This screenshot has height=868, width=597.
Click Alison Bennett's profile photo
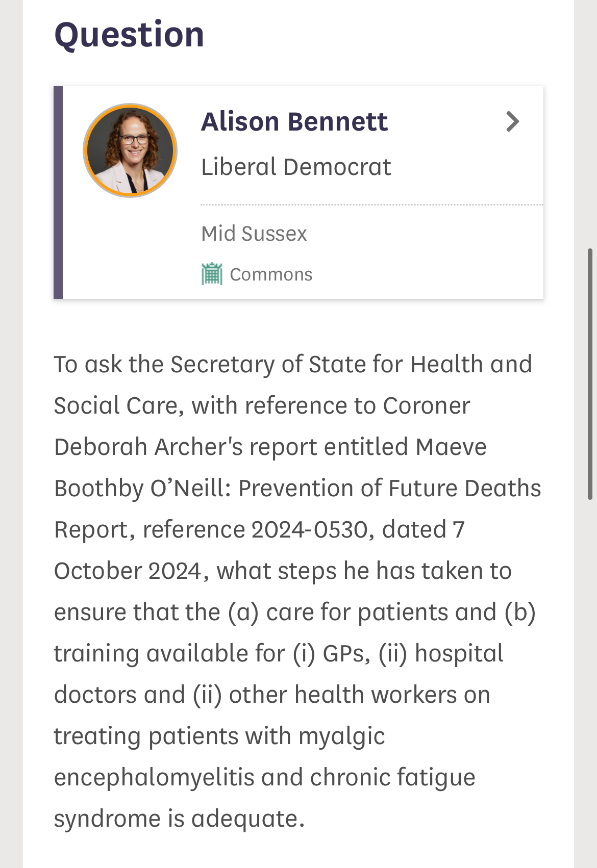coord(130,150)
